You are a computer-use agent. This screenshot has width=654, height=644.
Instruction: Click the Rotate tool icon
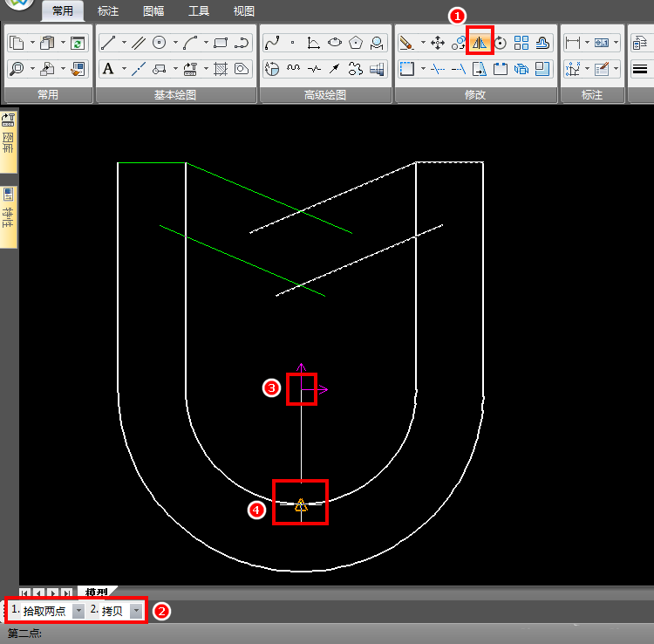(x=501, y=42)
